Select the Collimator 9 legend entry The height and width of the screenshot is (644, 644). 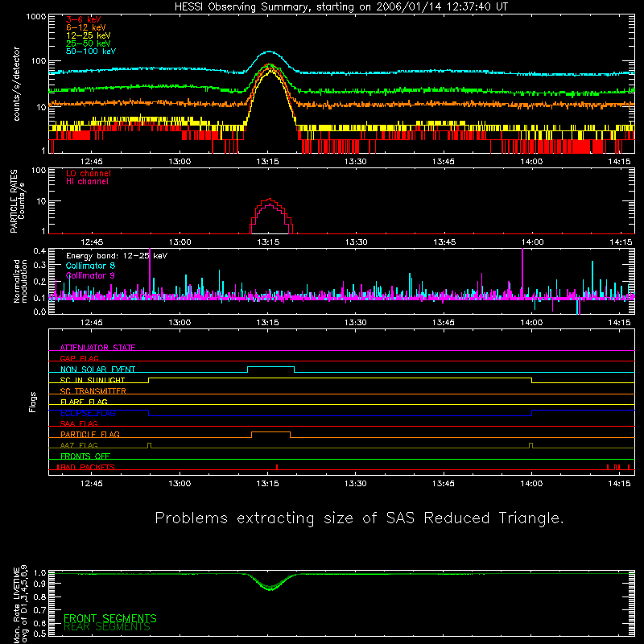click(x=90, y=275)
